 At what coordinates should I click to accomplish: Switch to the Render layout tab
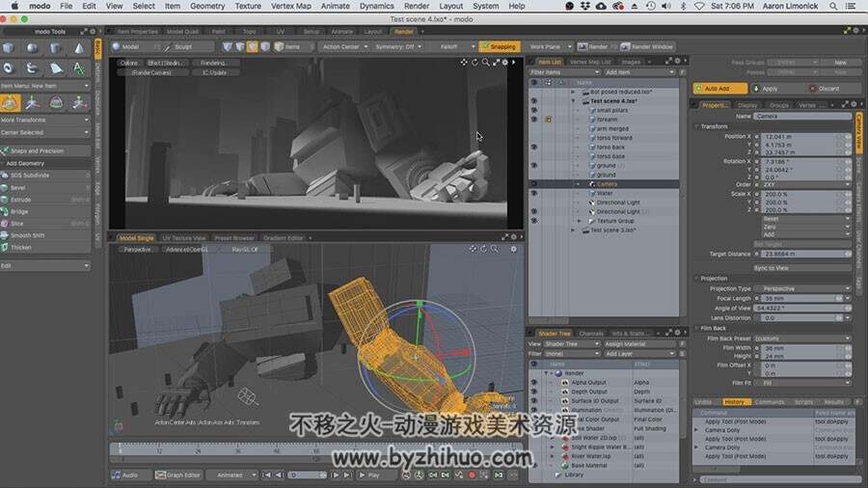click(x=403, y=32)
